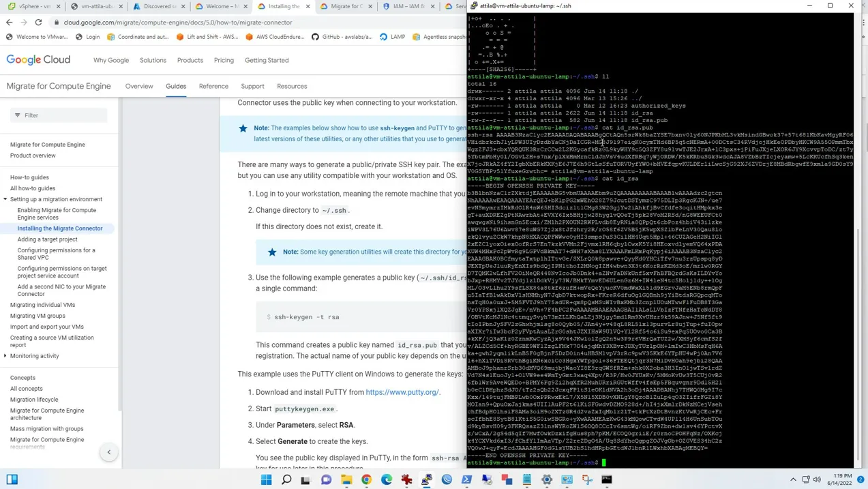
Task: Open Microsoft Edge from the taskbar
Action: tap(387, 479)
